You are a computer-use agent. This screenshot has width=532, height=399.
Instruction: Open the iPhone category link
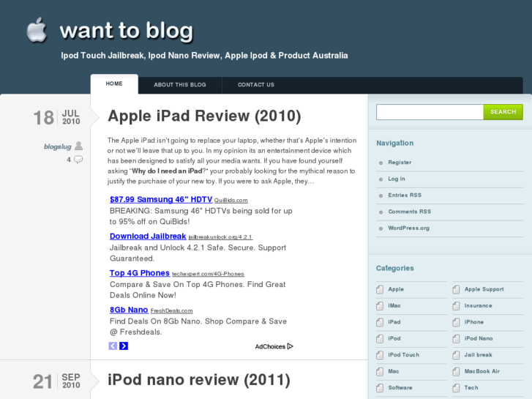pos(474,322)
